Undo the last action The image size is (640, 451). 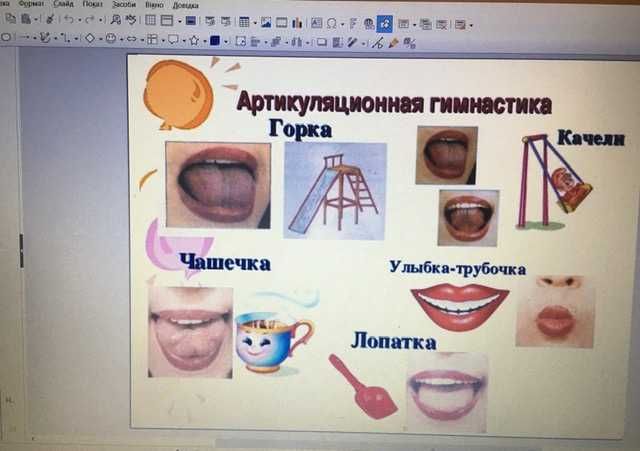coord(69,19)
